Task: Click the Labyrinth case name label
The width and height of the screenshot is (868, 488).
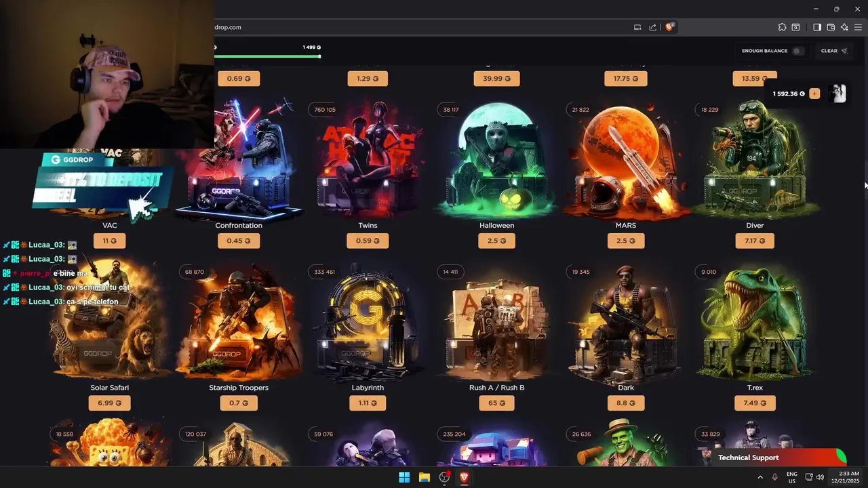Action: point(368,388)
